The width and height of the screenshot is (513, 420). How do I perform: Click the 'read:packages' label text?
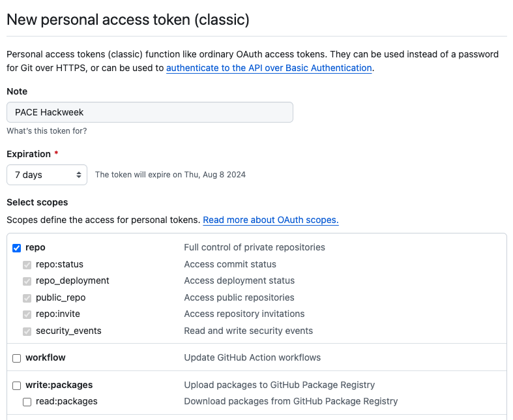coord(66,401)
